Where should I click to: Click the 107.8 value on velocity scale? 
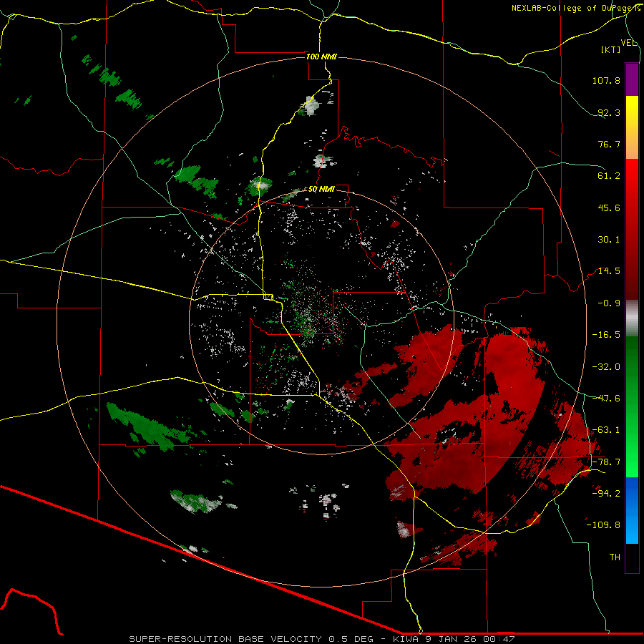[606, 80]
